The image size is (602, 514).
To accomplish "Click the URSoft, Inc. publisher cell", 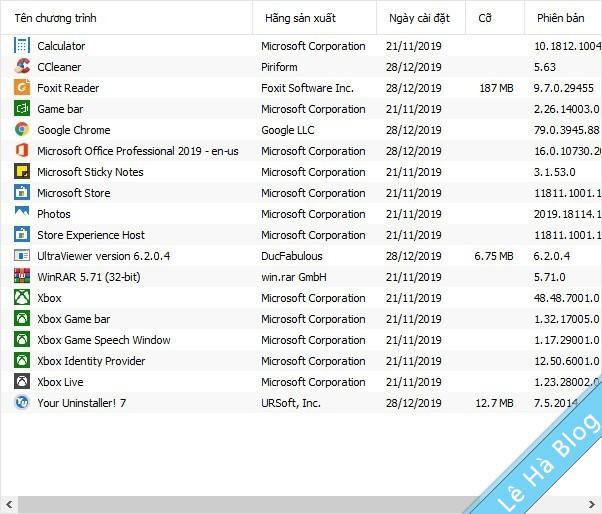I will (291, 403).
